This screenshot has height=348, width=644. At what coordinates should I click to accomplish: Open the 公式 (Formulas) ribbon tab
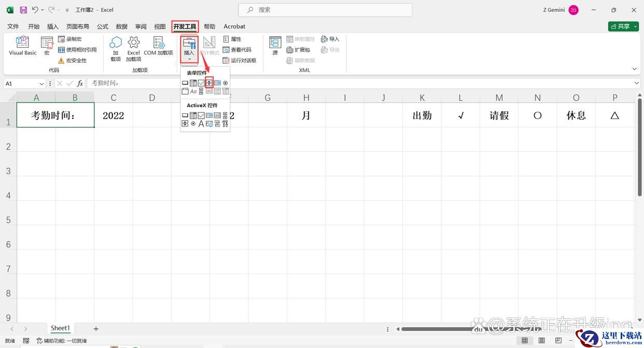click(102, 26)
